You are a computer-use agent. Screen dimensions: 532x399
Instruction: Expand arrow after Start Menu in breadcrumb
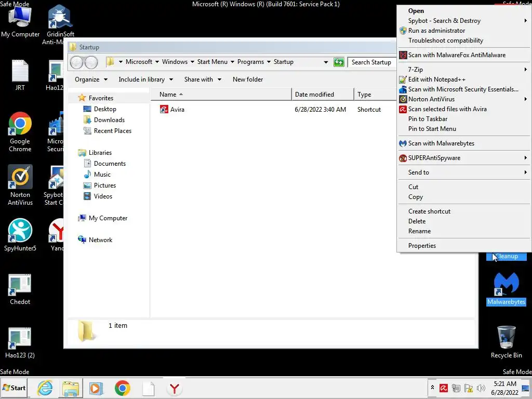(232, 62)
